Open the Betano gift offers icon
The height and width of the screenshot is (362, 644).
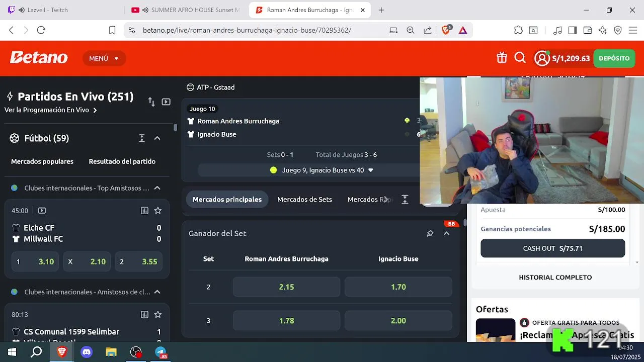click(x=502, y=58)
